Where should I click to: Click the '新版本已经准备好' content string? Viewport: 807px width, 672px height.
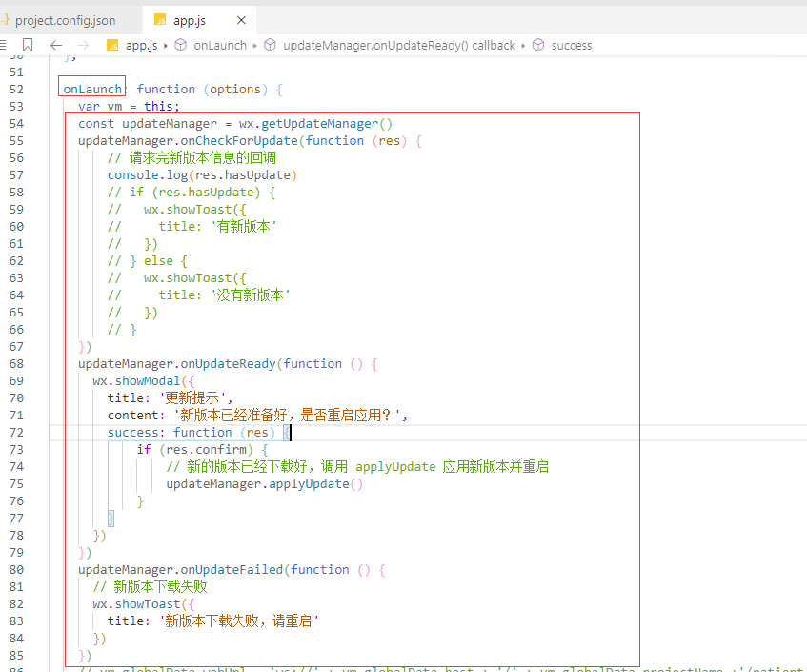[x=233, y=415]
